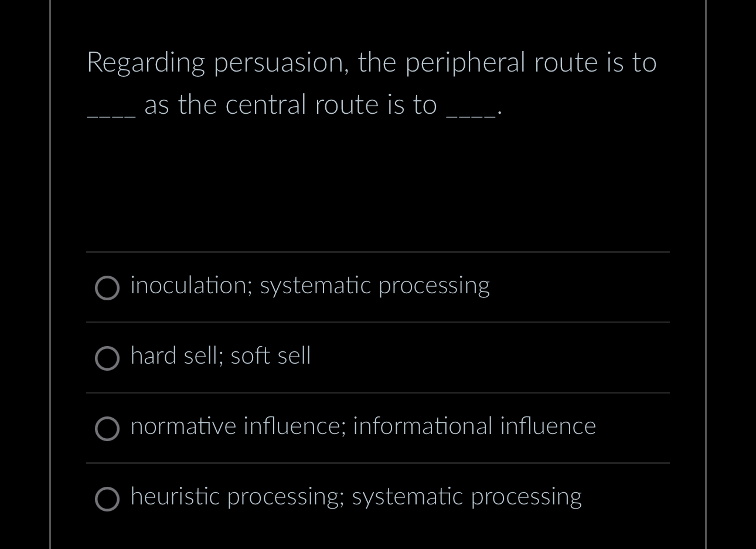Viewport: 756px width, 549px height.
Task: Choose the second answer option row
Action: (x=378, y=358)
